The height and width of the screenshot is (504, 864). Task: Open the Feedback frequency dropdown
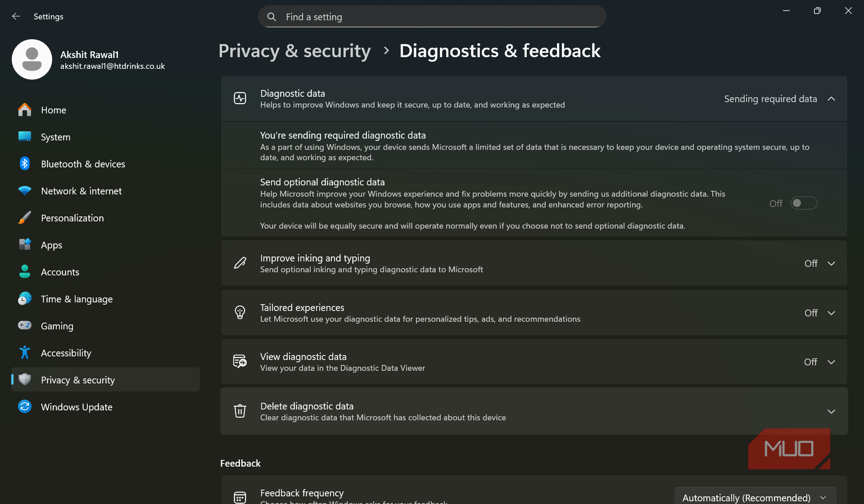coord(755,496)
